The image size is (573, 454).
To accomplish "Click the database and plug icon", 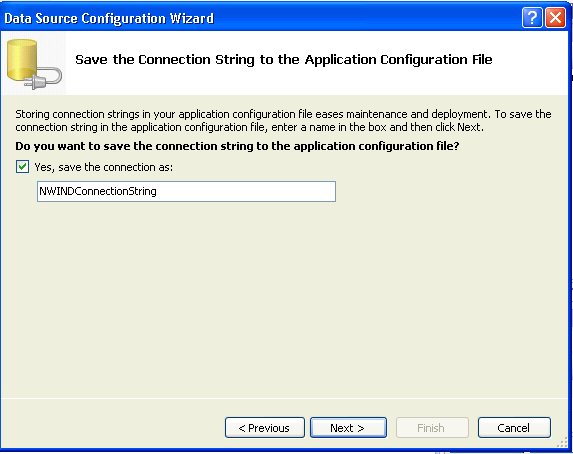I will pos(34,64).
